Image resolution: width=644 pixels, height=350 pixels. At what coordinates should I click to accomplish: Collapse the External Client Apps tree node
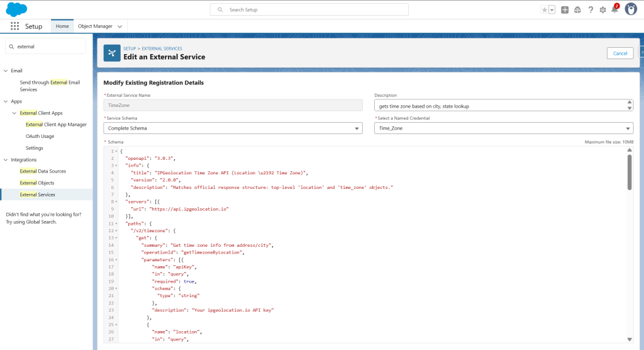pyautogui.click(x=14, y=113)
